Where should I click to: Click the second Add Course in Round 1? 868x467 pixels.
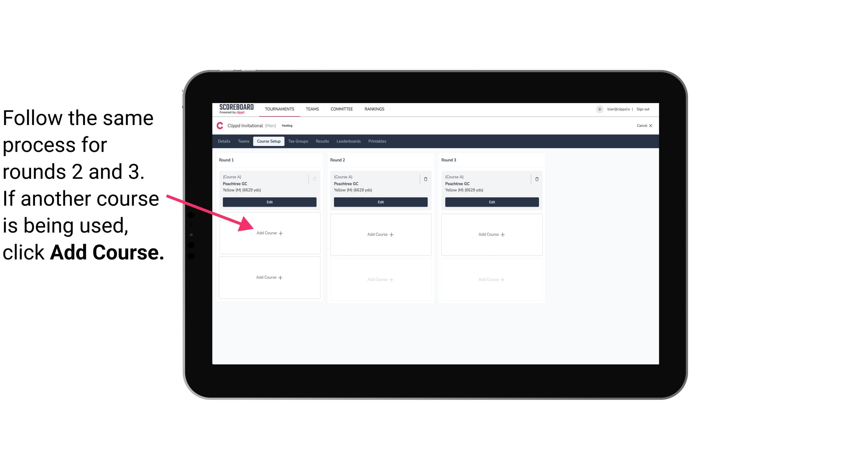(x=269, y=277)
